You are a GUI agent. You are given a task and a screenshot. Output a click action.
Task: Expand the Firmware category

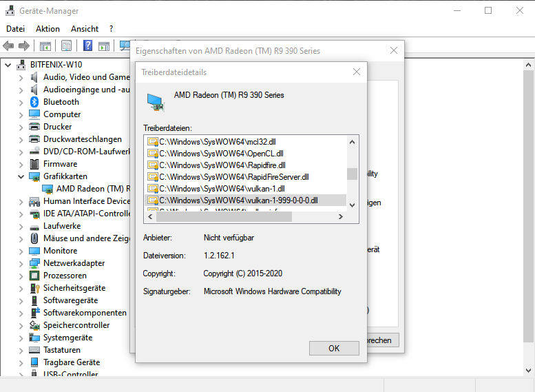[21, 165]
